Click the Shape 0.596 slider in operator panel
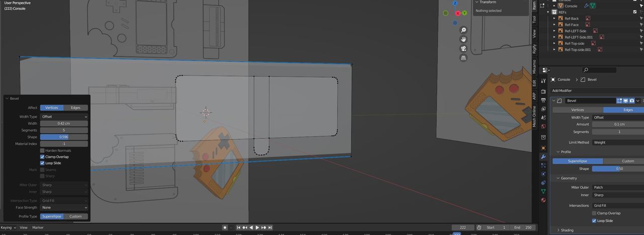 (64, 137)
